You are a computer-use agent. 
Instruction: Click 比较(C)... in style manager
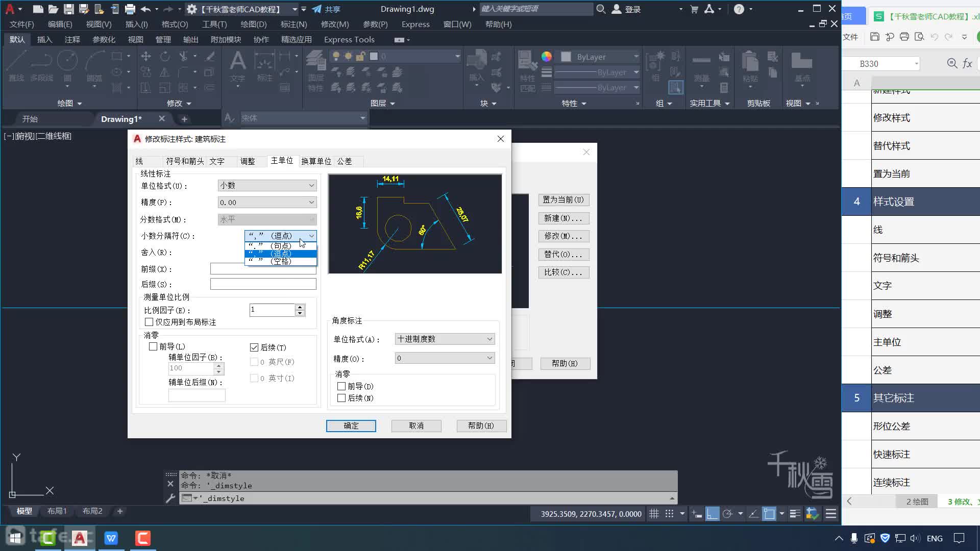563,272
